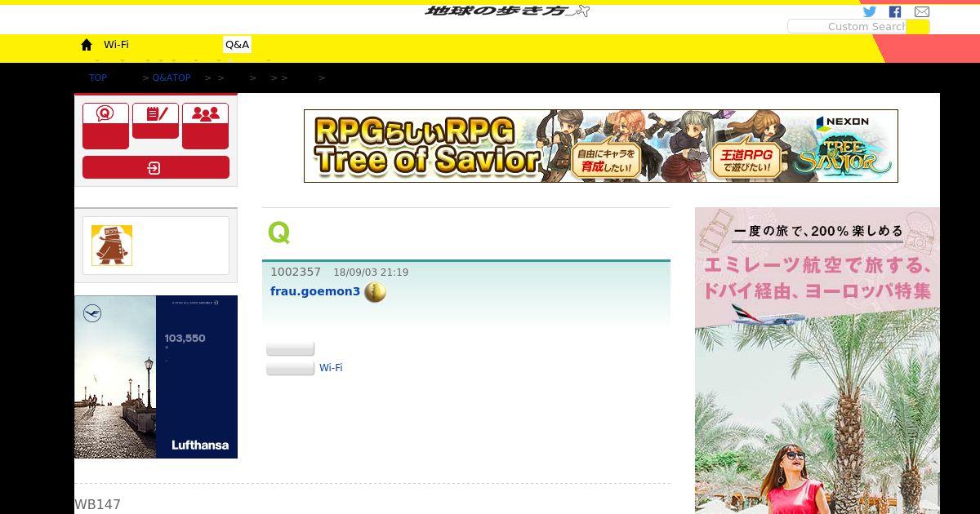Viewport: 980px width, 514px height.
Task: Open the frau.goemon3 user profile
Action: coord(315,291)
